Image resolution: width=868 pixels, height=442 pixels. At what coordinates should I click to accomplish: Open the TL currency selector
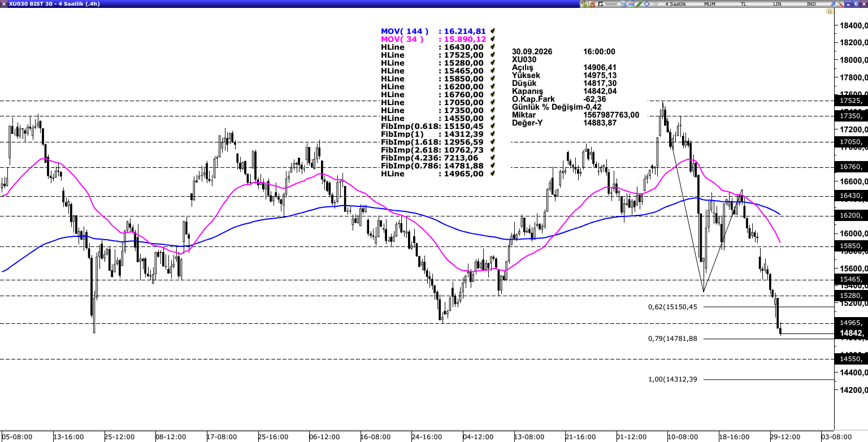743,4
